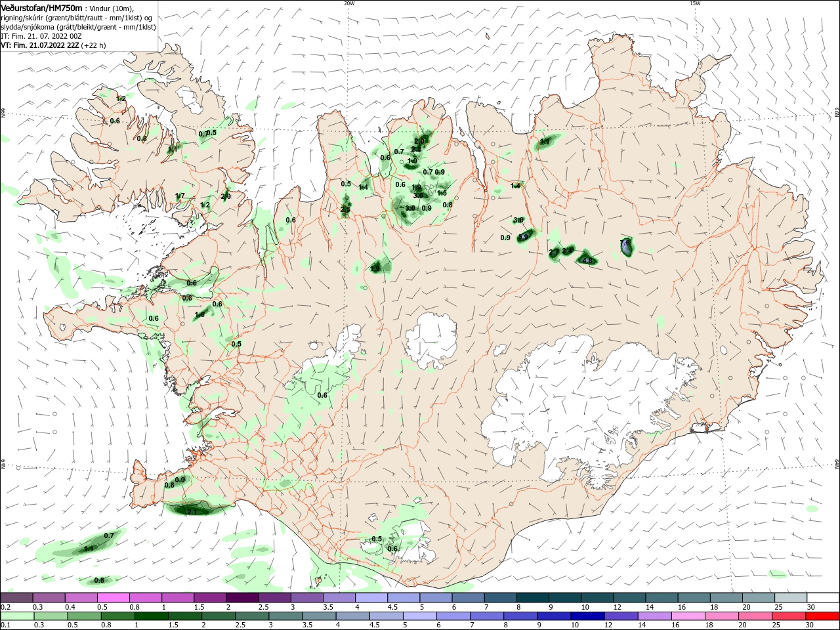This screenshot has height=630, width=840.
Task: Click the '12' label in top legend row
Action: pos(617,607)
